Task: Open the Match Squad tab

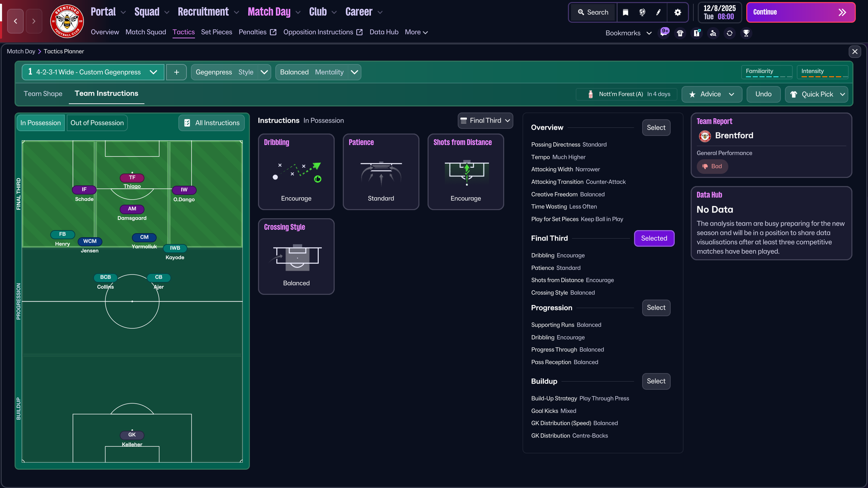Action: point(146,32)
